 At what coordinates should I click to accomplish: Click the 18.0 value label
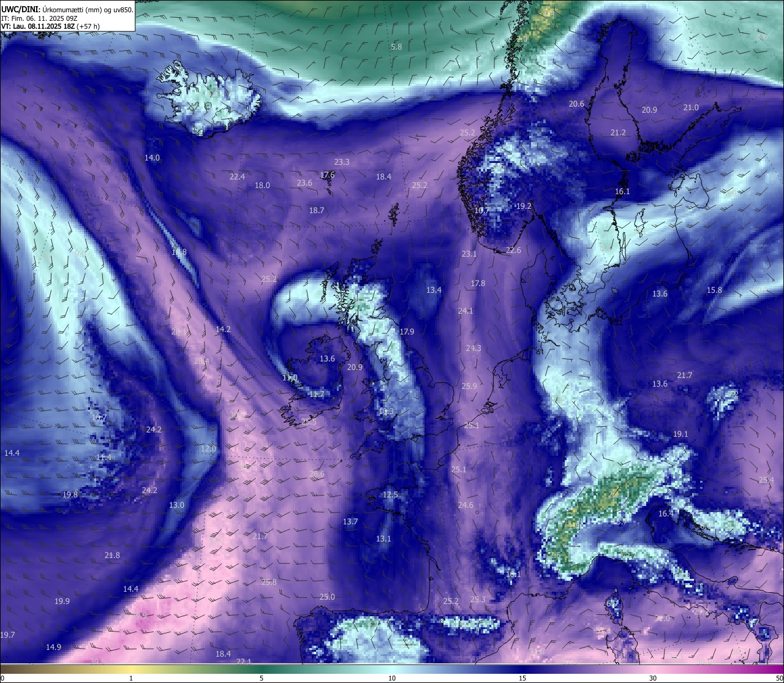click(262, 186)
